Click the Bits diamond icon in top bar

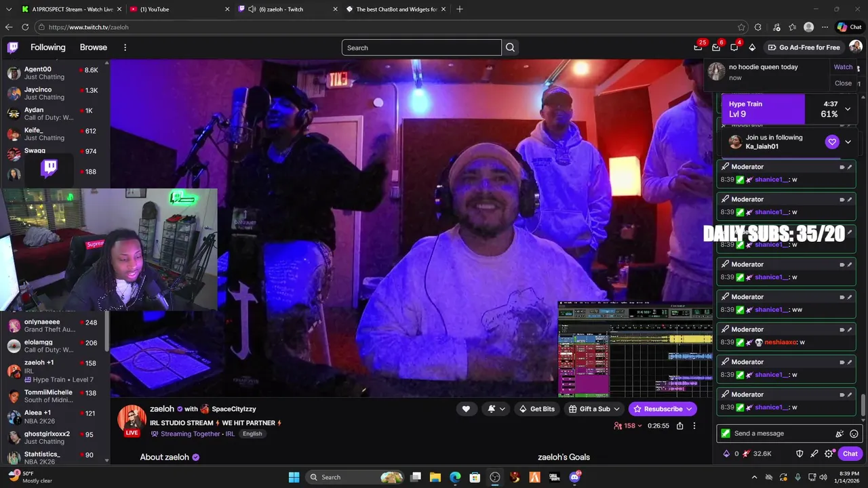coord(752,47)
